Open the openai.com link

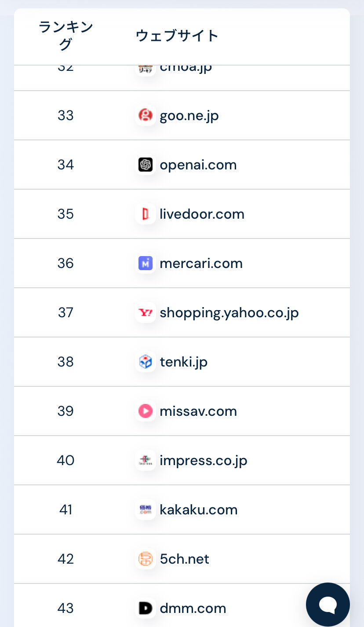[x=198, y=165]
